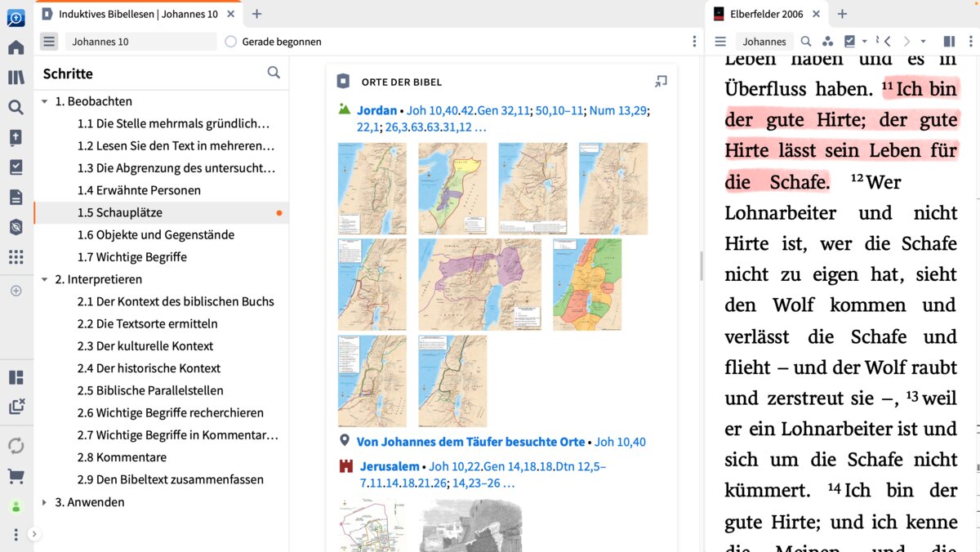Click the Sync arrows icon
This screenshot has width=980, height=552.
pos(16,446)
